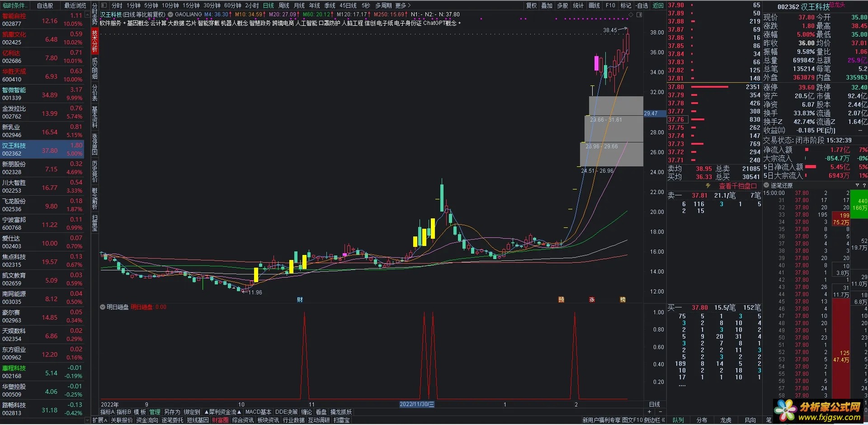Open 图文F10 at bottom right
868x425 pixels.
point(632,420)
